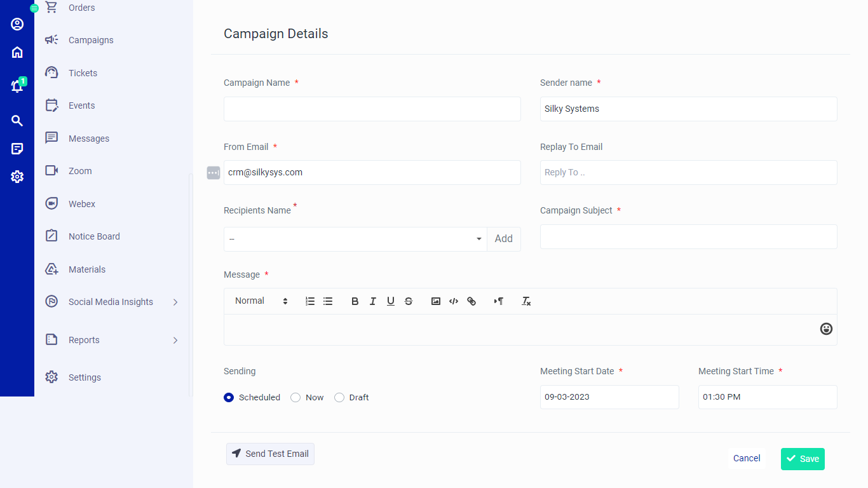868x488 pixels.
Task: Open notifications from the left rail bell icon
Action: 17,86
